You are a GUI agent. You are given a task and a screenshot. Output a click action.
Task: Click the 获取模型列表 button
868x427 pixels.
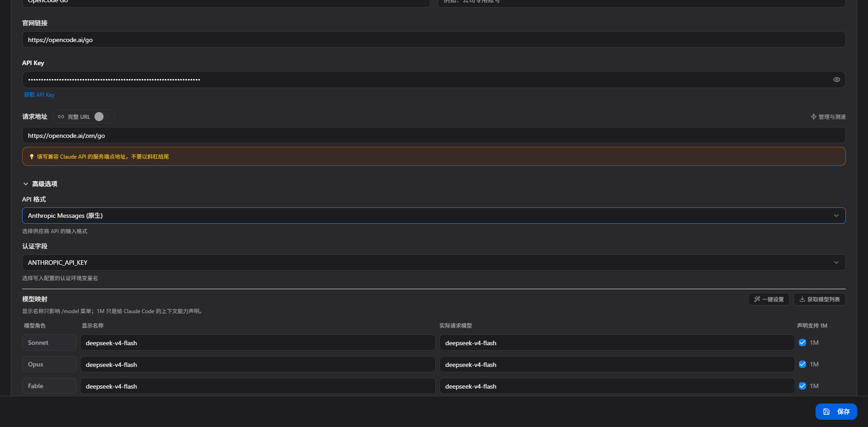[820, 299]
